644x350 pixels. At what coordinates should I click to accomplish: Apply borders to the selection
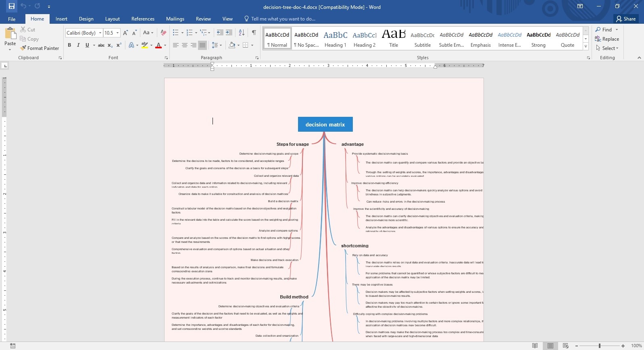246,45
